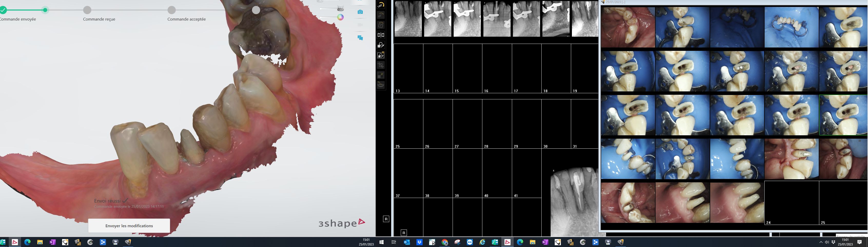Open File Explorer in left taskbar
The image size is (868, 247).
click(x=40, y=242)
